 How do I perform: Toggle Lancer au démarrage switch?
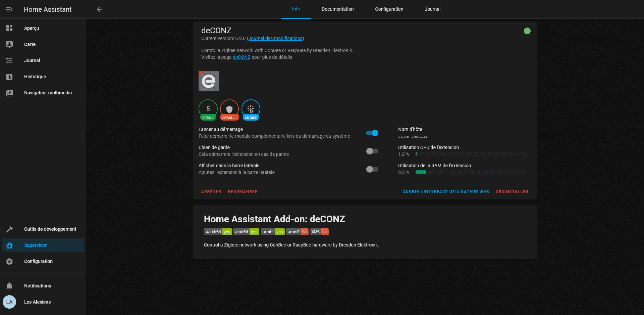[372, 133]
